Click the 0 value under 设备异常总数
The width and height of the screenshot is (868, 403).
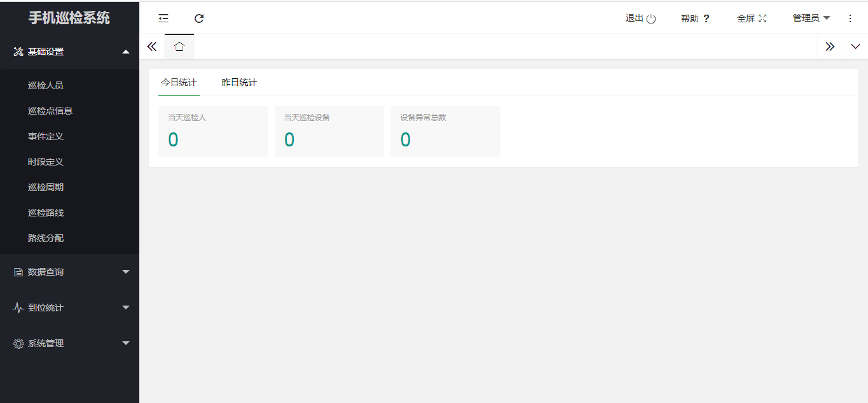click(405, 139)
